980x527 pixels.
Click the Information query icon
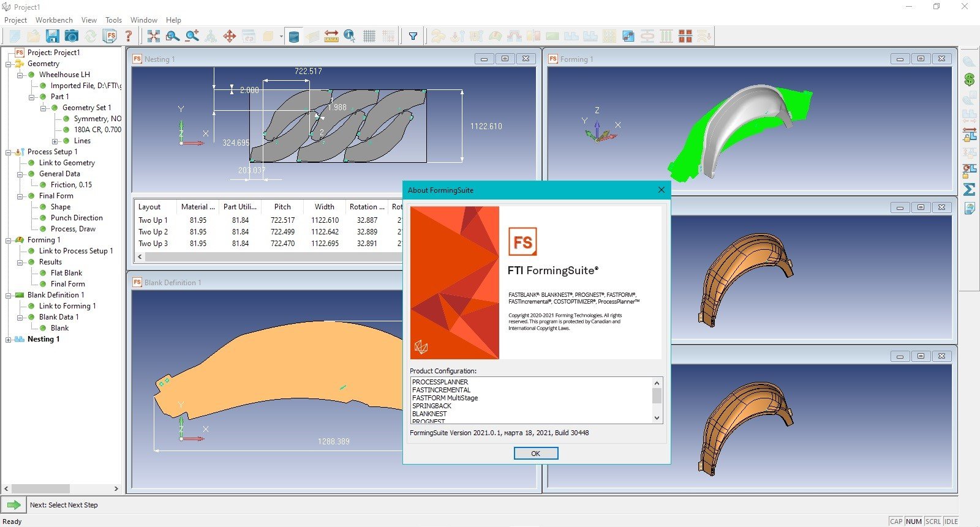350,36
